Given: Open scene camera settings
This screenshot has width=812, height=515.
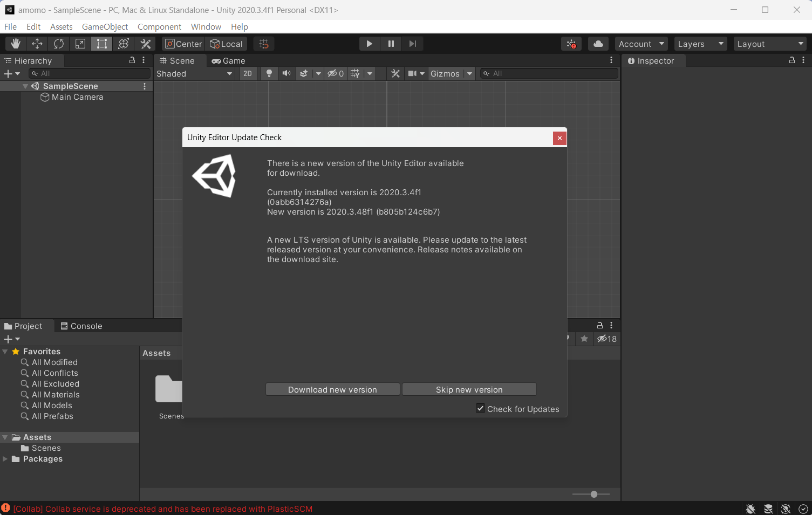Looking at the screenshot, I should click(x=416, y=73).
